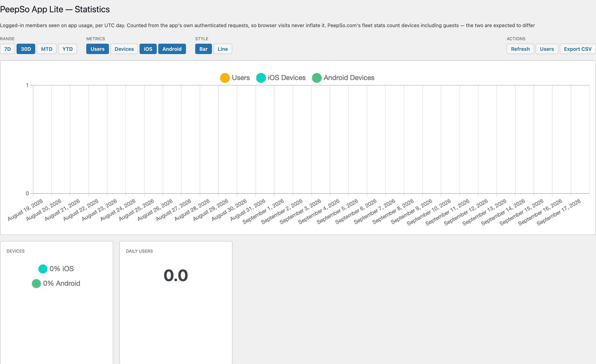Switch chart style to Line

click(x=223, y=49)
